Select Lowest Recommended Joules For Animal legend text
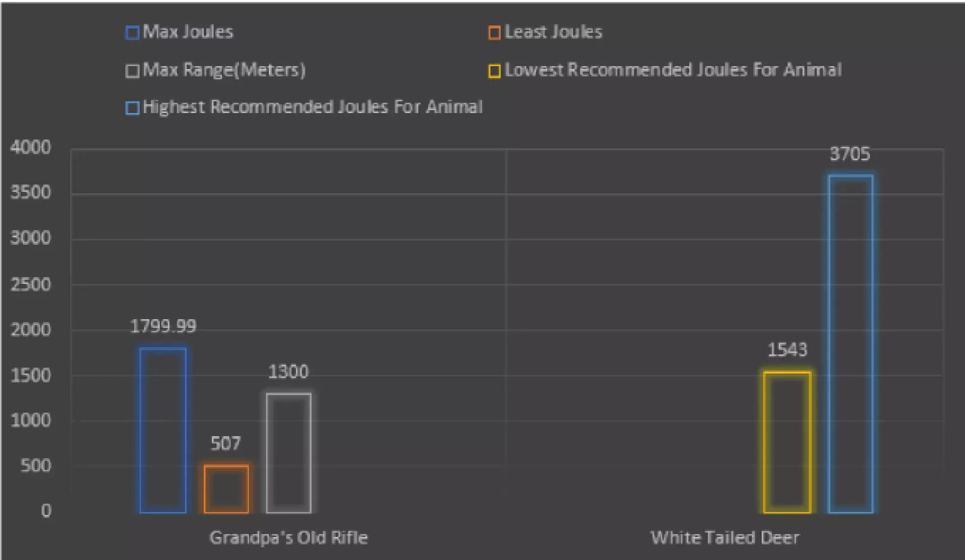Screen dimensions: 965x560 click(x=673, y=70)
